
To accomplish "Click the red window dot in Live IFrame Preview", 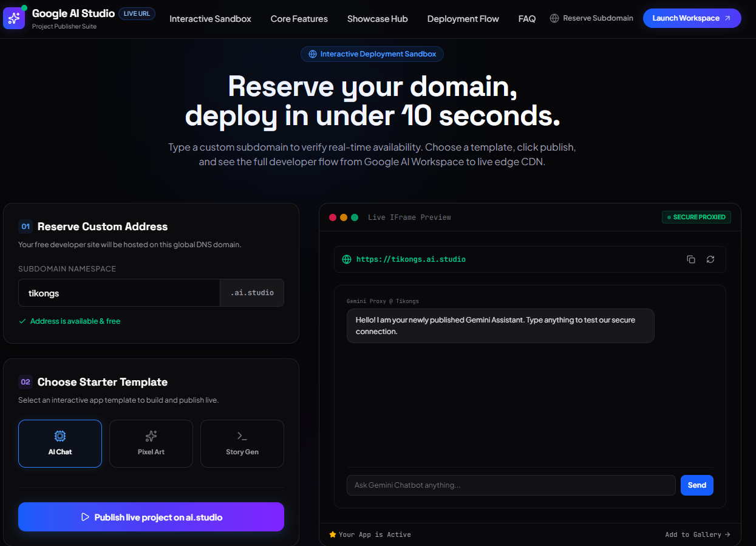I will click(x=333, y=217).
